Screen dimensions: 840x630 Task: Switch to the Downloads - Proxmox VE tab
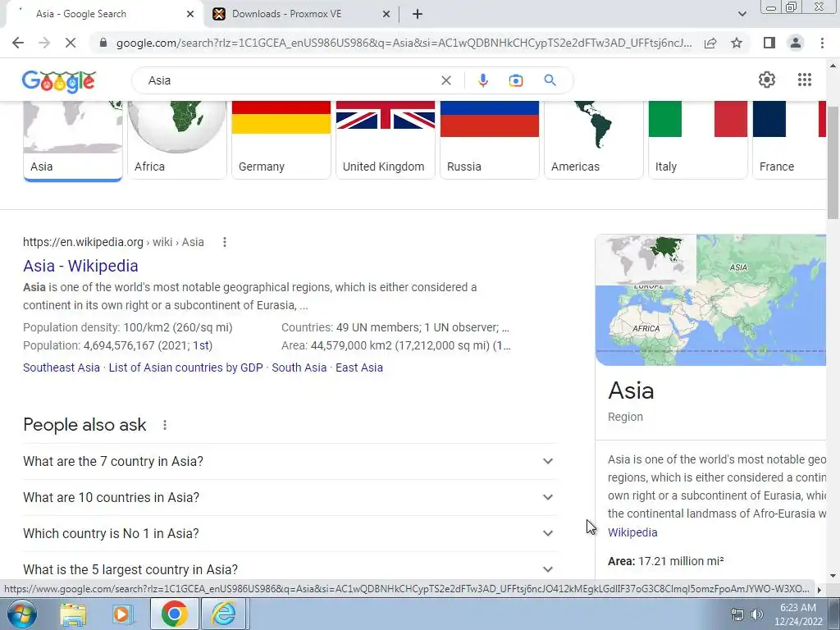(286, 14)
